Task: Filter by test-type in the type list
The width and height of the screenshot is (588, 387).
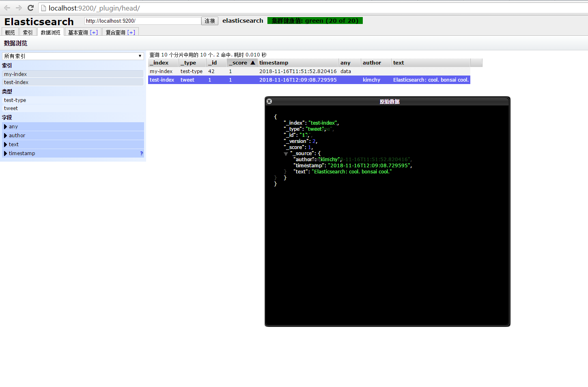Action: (x=73, y=100)
